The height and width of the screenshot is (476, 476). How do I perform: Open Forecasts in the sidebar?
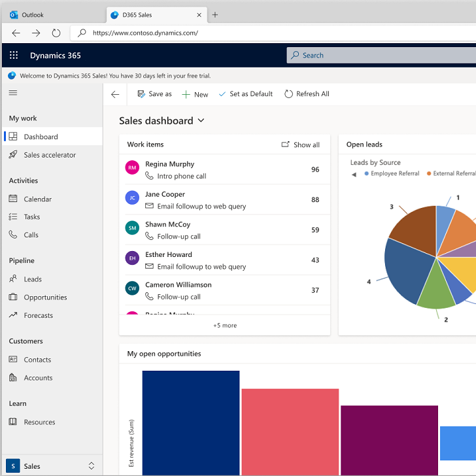pos(52,315)
